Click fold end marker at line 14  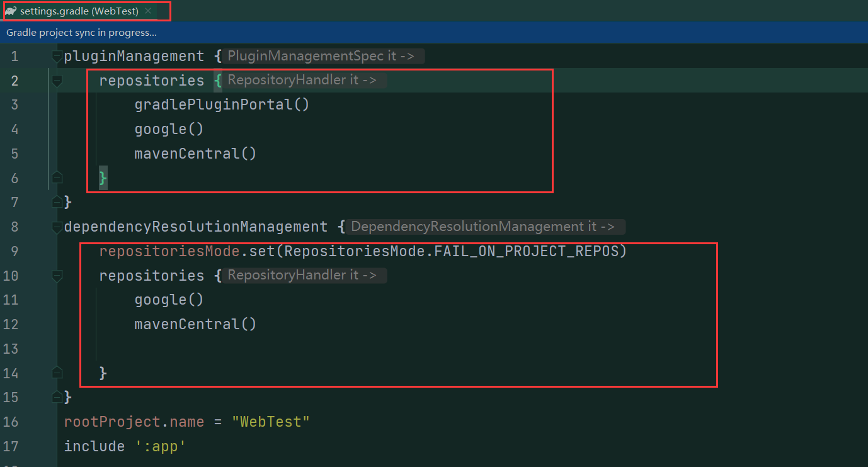point(57,373)
